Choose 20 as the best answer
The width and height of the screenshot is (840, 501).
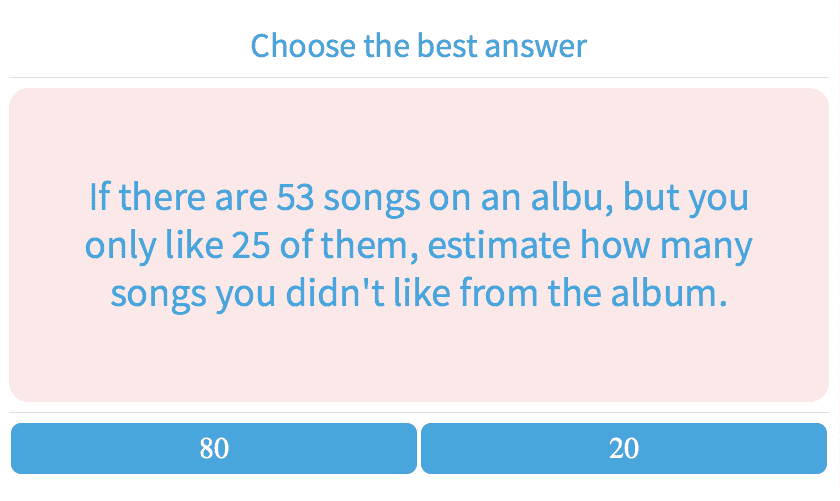(624, 448)
